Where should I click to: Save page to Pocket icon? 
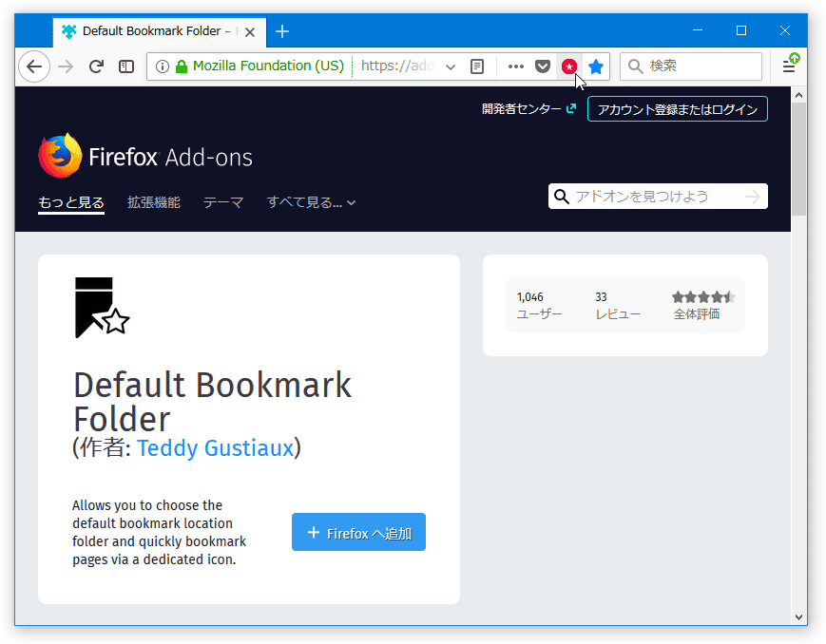pos(543,66)
